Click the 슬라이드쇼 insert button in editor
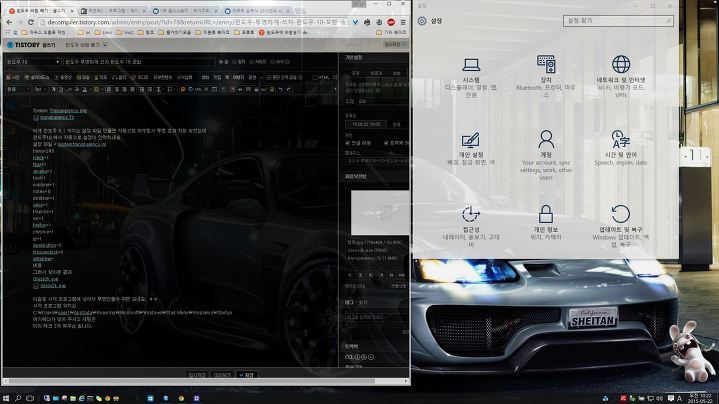Image resolution: width=719 pixels, height=404 pixels. coord(37,77)
